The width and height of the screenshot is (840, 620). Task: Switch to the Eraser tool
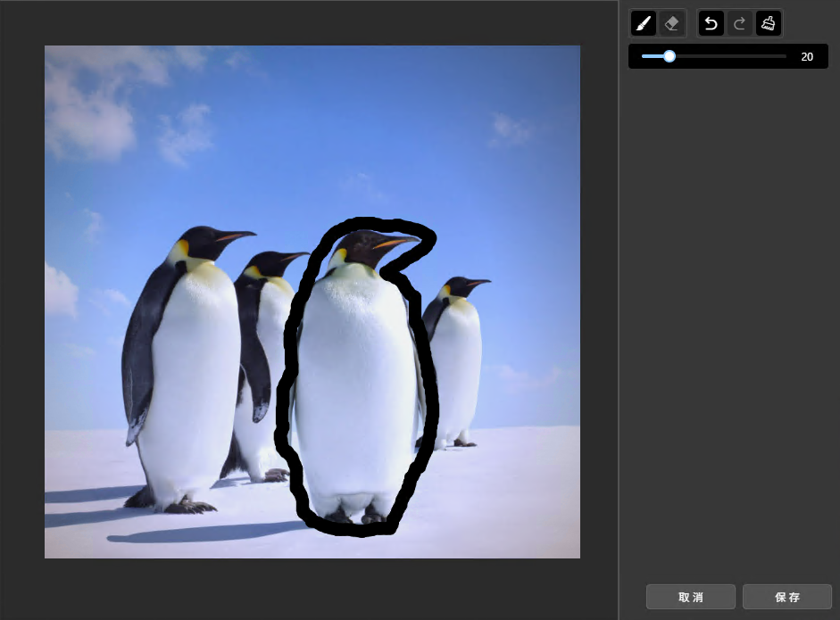pyautogui.click(x=673, y=23)
